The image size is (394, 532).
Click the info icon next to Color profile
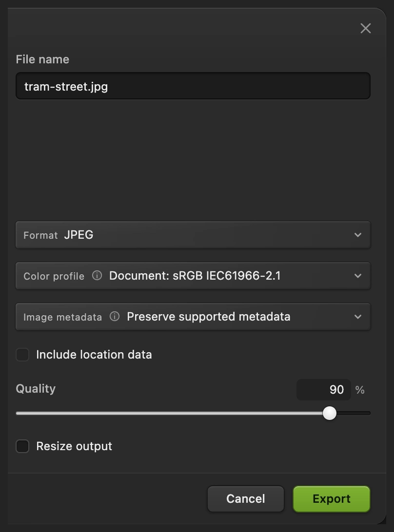(x=97, y=276)
